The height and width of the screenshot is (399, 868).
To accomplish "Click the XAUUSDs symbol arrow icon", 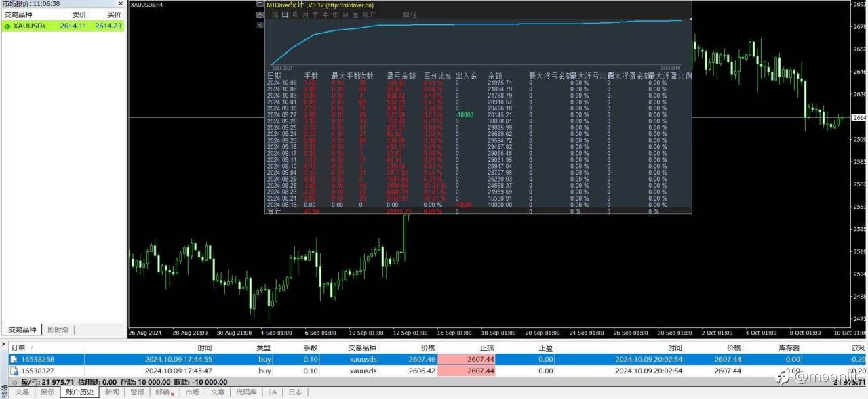I will coord(7,26).
